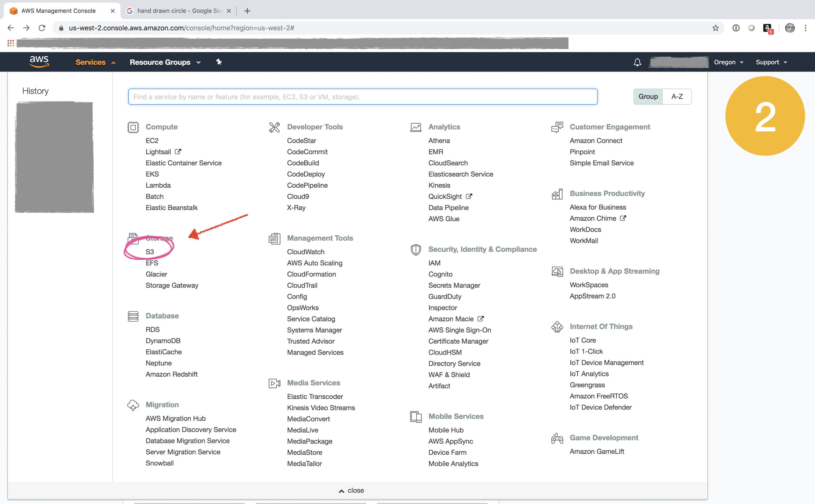This screenshot has width=815, height=504.
Task: Click the Migration cloud icon
Action: (133, 405)
